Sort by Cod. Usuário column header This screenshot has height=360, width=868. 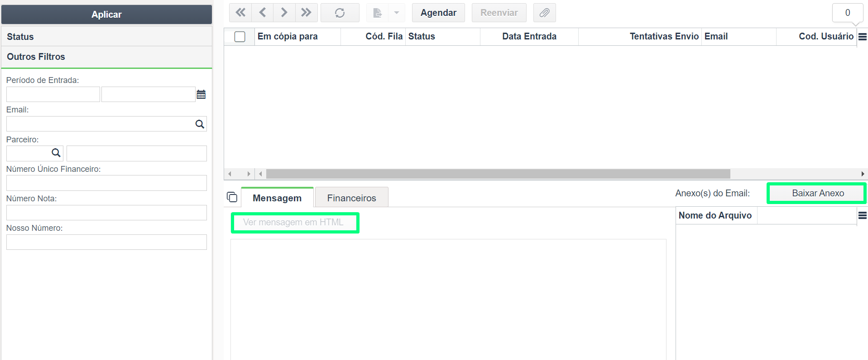(816, 37)
